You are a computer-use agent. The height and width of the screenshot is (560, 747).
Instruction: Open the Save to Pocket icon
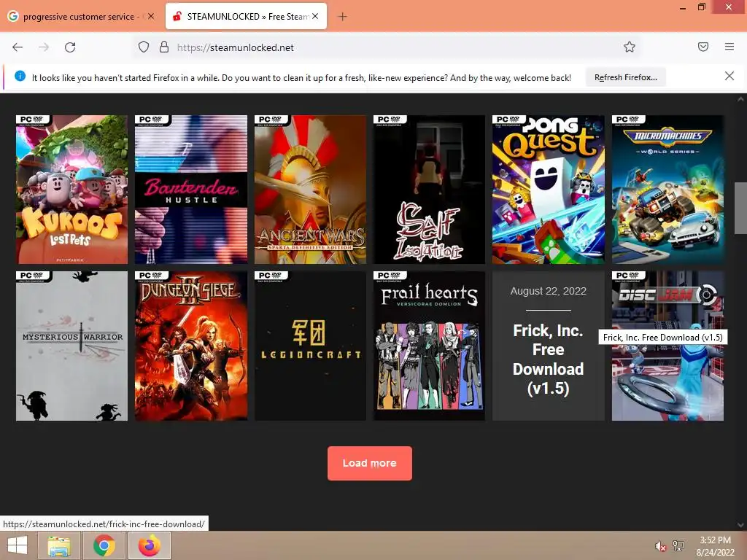(703, 47)
